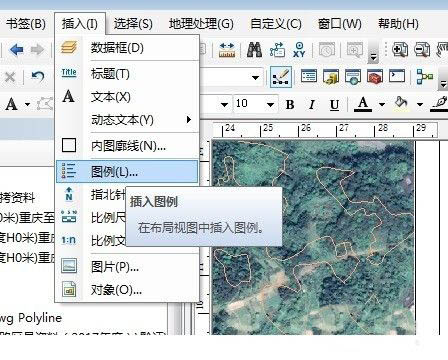
Task: Toggle underline formatting
Action: [334, 105]
